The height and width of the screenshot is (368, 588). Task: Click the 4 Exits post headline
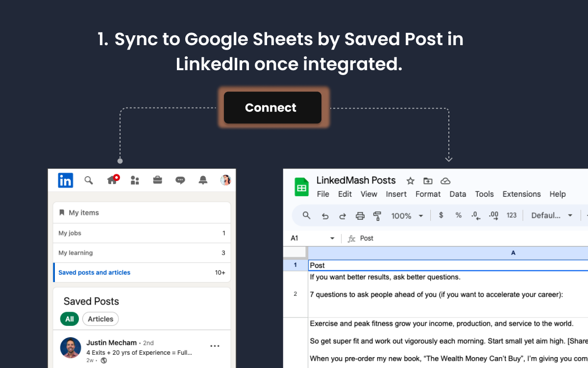tap(139, 352)
